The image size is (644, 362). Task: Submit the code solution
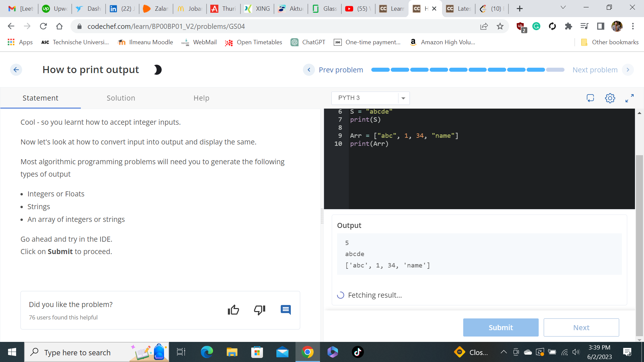pyautogui.click(x=500, y=327)
